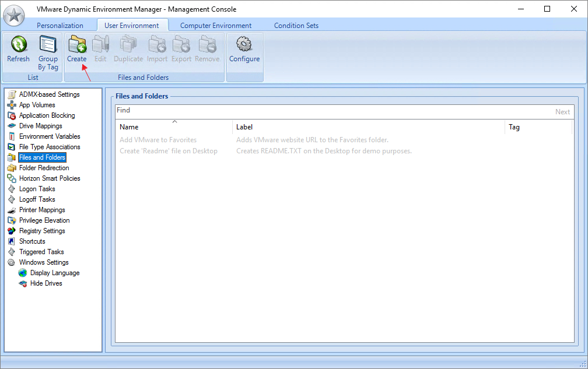The width and height of the screenshot is (588, 369).
Task: Sort the list by the Label column
Action: [244, 127]
